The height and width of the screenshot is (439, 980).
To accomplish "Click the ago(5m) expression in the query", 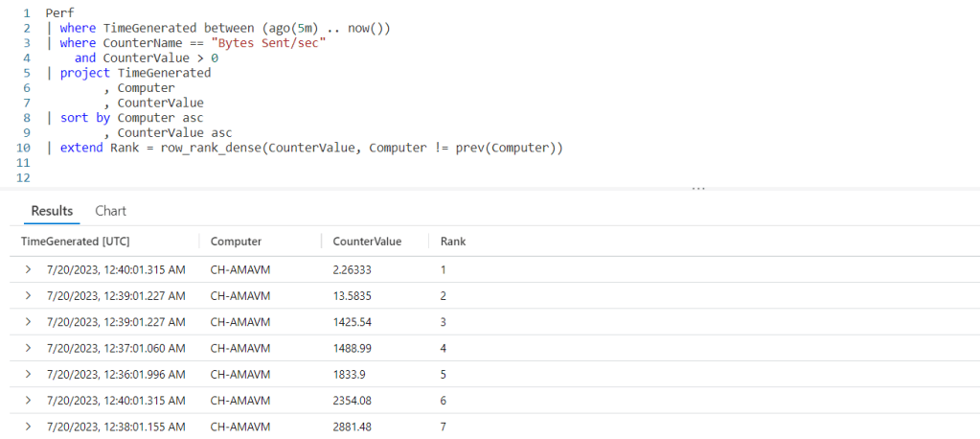I will click(295, 28).
